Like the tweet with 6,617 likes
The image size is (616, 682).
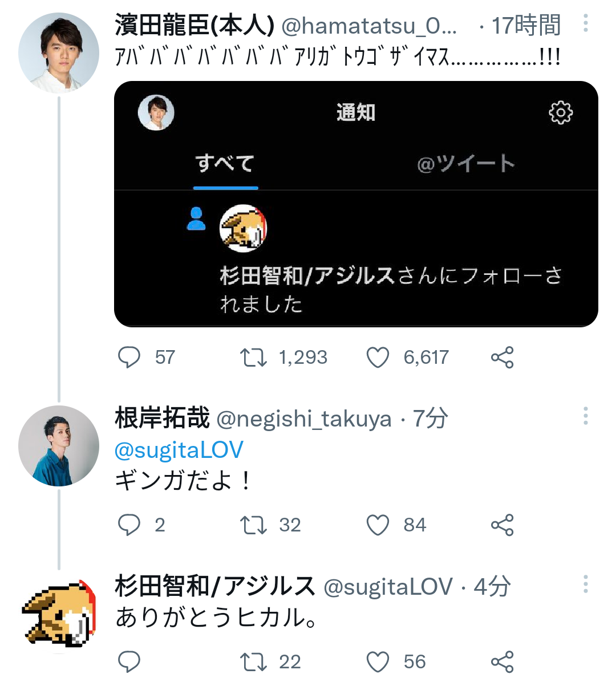click(378, 358)
